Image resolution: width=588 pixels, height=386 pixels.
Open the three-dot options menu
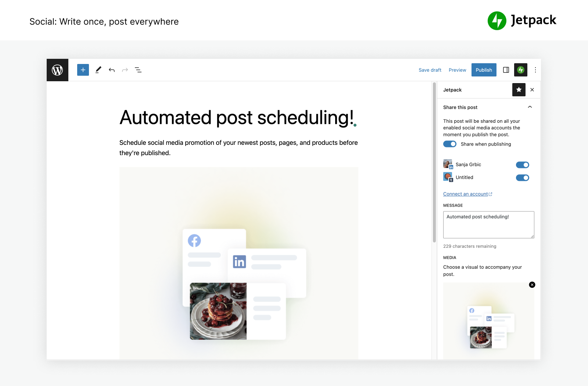(535, 70)
